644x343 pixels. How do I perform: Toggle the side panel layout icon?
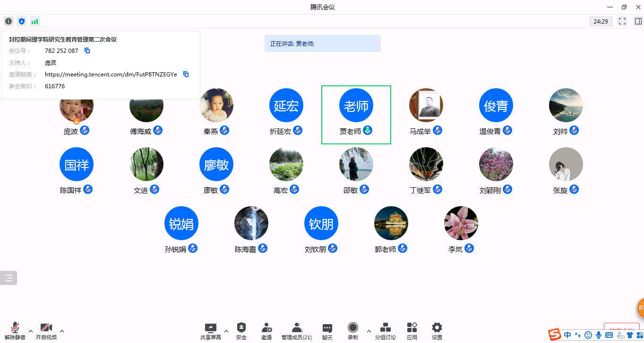[638, 21]
